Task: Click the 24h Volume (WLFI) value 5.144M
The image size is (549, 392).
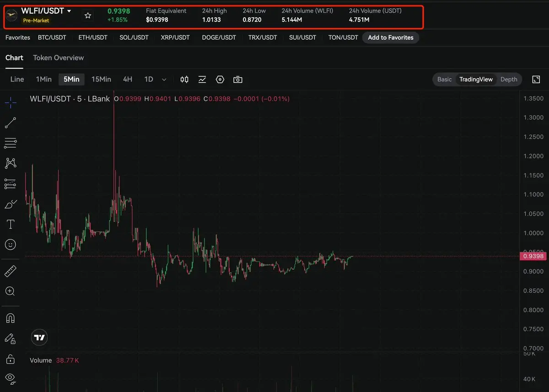Action: pos(292,20)
